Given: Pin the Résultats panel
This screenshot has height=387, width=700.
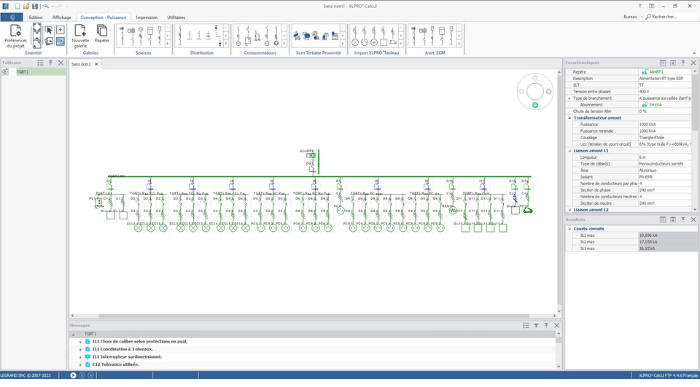Looking at the screenshot, I should (x=683, y=219).
